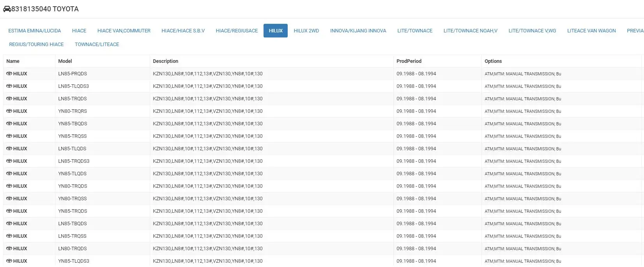Viewport: 644px width, 267px height.
Task: Click Toyota logo in YN80-TRQDS row
Action: pos(9,186)
